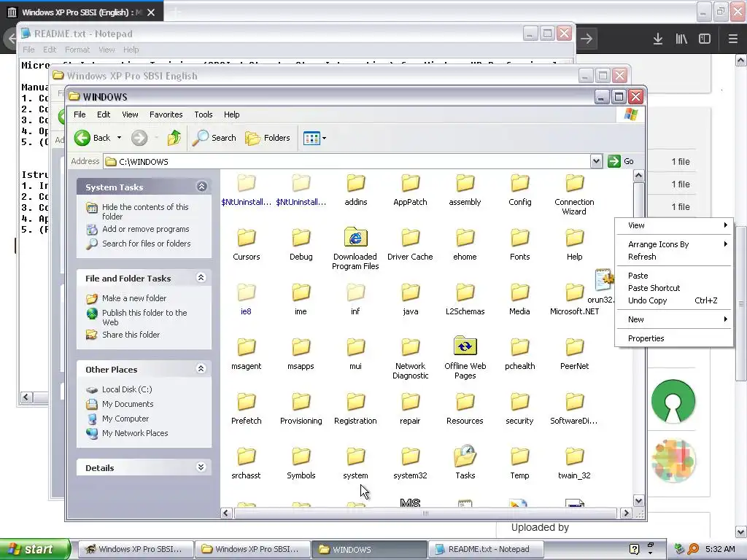Select the Debug folder
This screenshot has width=747, height=560.
(301, 245)
